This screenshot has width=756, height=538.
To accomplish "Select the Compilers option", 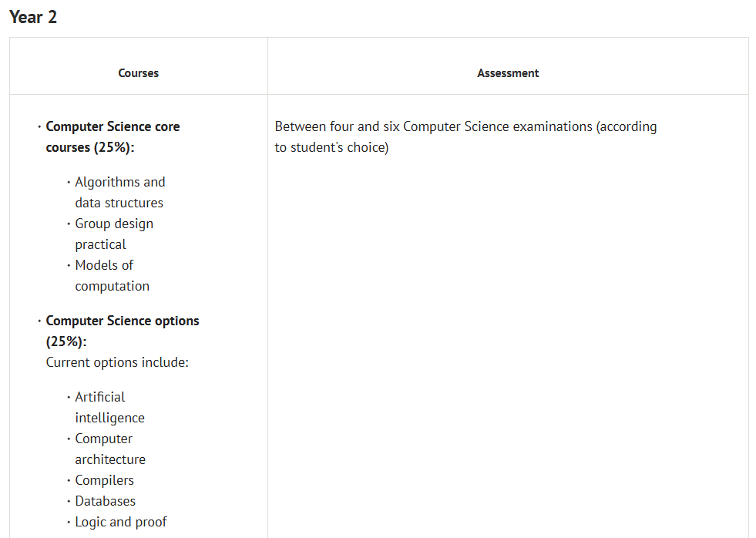I will [105, 480].
